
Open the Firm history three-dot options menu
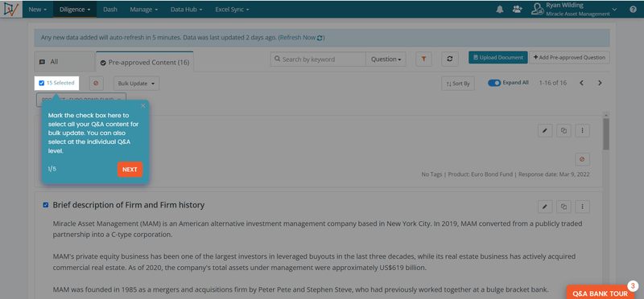point(582,207)
